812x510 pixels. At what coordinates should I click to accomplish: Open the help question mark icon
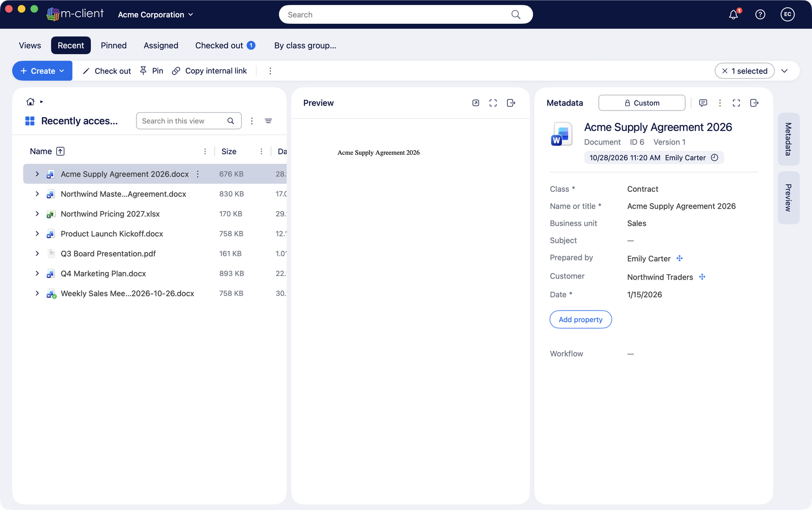pos(760,15)
